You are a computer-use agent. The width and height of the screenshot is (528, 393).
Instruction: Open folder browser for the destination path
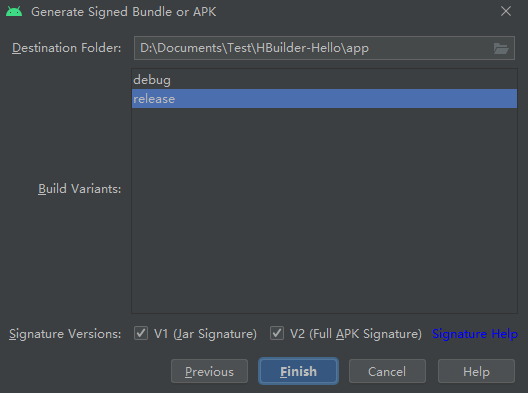[x=501, y=48]
